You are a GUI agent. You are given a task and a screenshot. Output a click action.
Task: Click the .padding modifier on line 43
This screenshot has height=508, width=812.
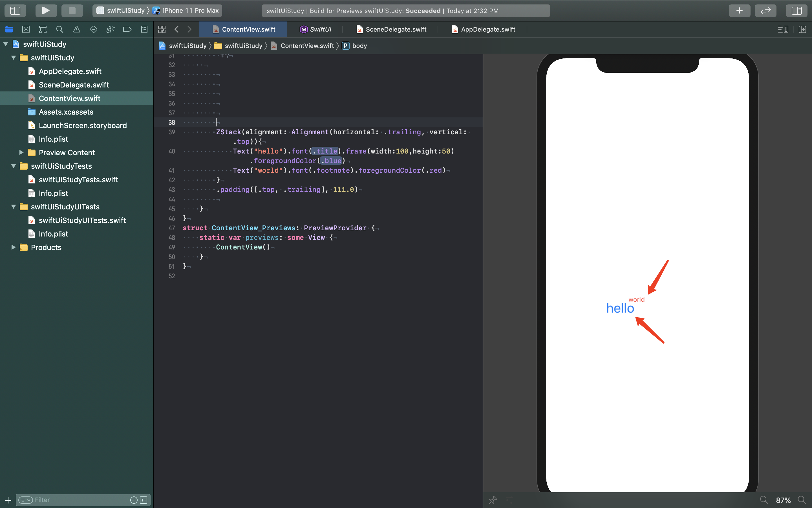235,189
